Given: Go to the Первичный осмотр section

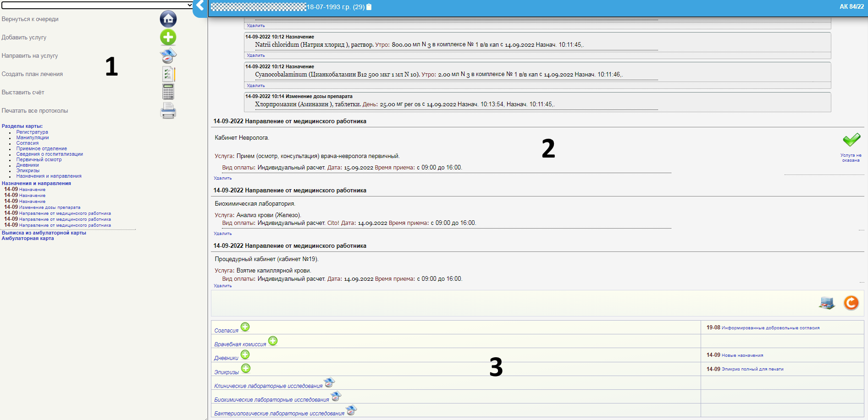Looking at the screenshot, I should pos(39,160).
